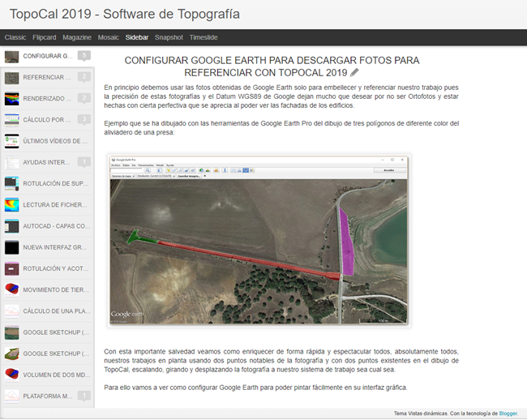Select sidebar post AYUDAS INTER...
Viewport: 527px width, 420px height.
tap(47, 162)
